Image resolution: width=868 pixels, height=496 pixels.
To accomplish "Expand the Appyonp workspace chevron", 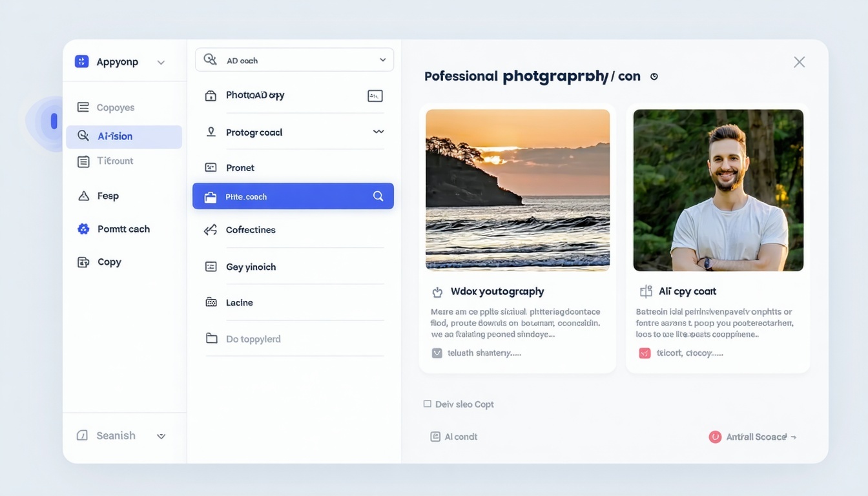I will [x=161, y=62].
